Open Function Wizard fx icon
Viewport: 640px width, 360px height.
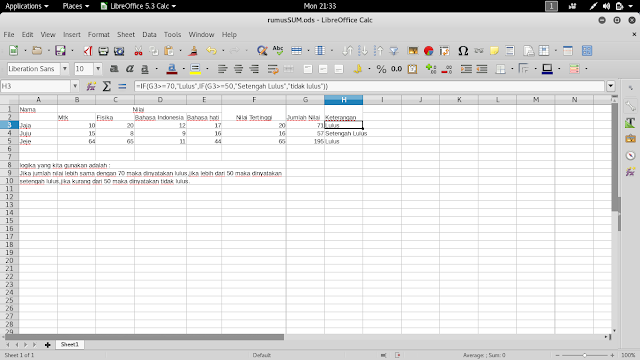click(91, 86)
